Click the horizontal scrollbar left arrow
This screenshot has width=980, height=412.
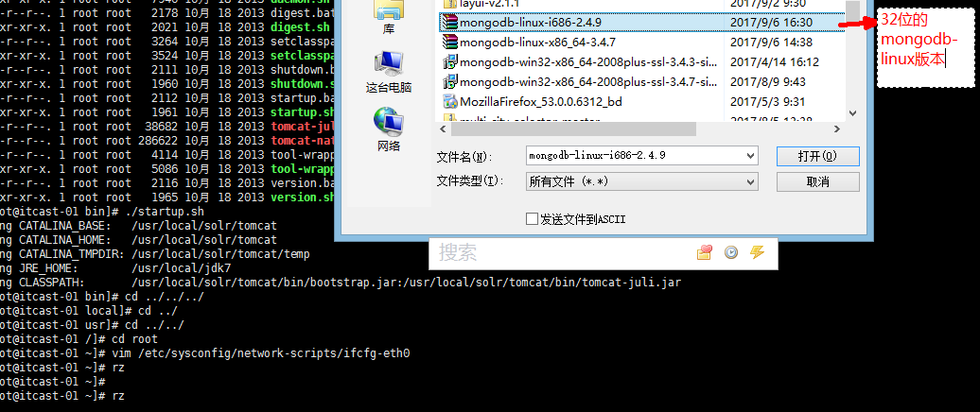tap(443, 129)
